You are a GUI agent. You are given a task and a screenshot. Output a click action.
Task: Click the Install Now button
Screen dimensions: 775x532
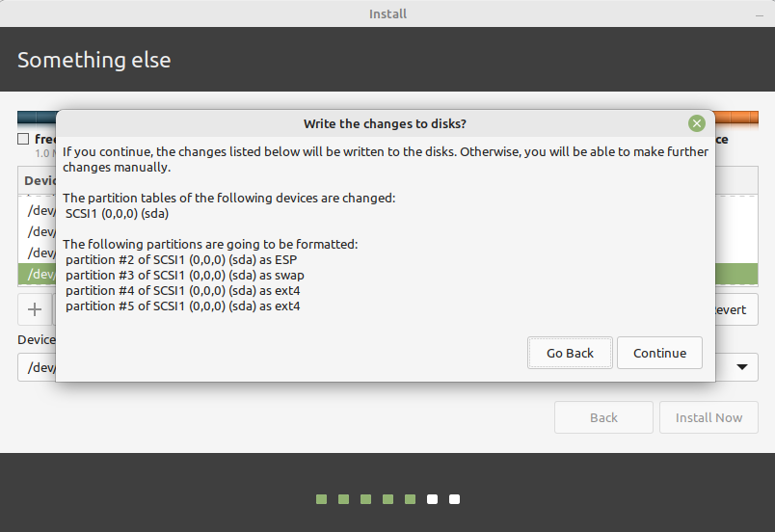point(708,417)
